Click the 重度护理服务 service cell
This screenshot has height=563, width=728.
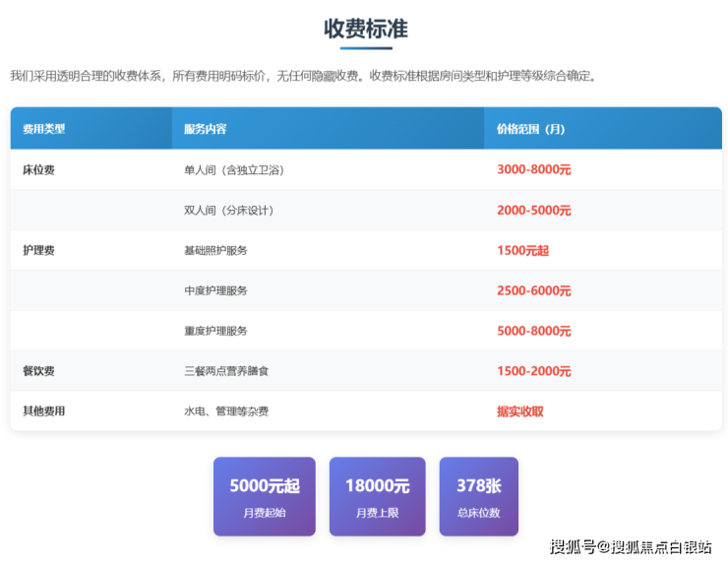(x=215, y=331)
